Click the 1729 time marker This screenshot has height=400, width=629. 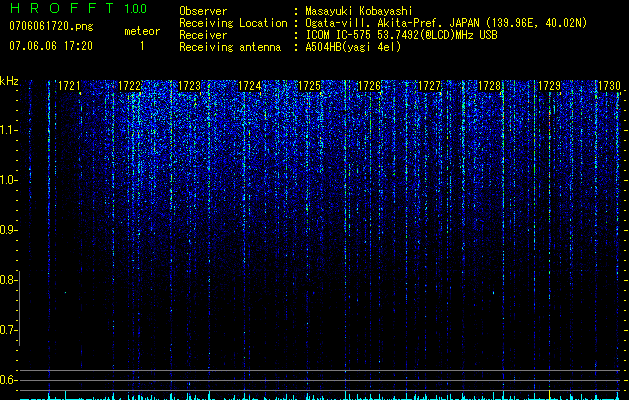[549, 86]
